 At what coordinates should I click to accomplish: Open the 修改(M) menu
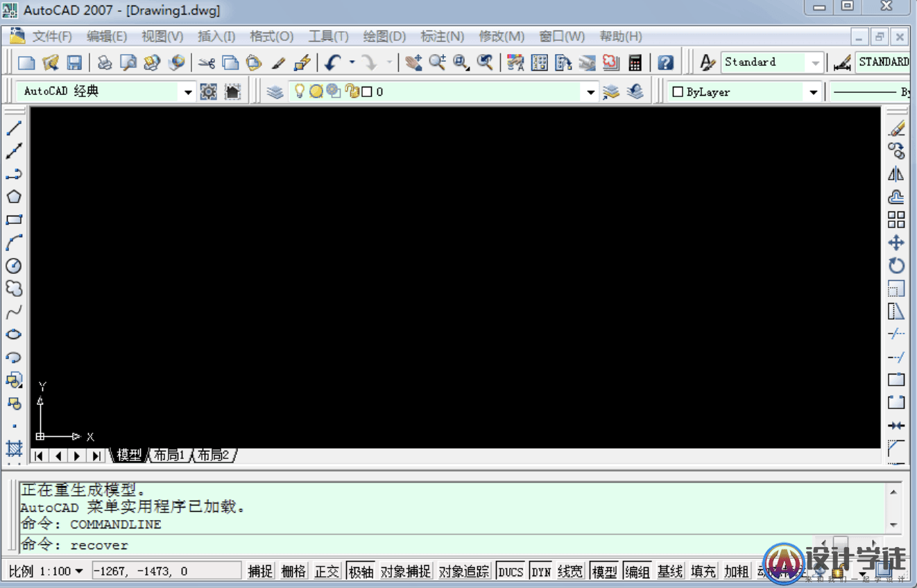502,36
